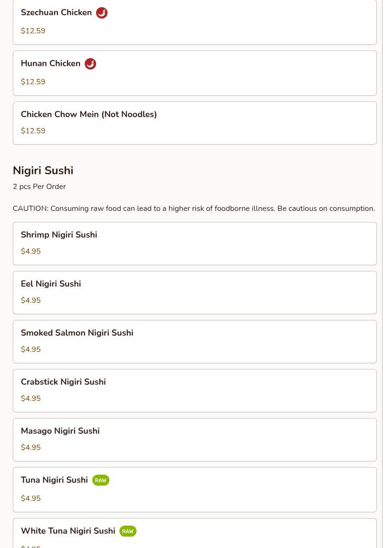The width and height of the screenshot is (392, 548).
Task: Click the $12.59 price under Szechuan Chicken
Action: [33, 31]
